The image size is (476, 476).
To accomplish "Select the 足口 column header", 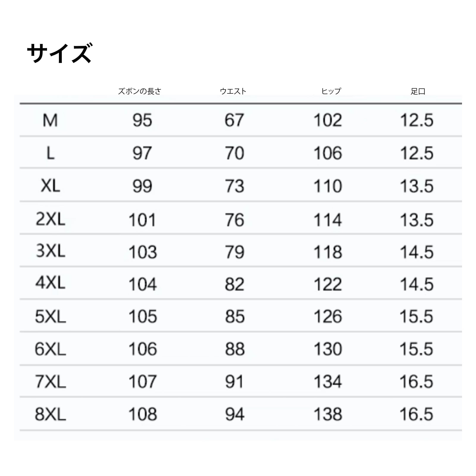I will pos(418,91).
